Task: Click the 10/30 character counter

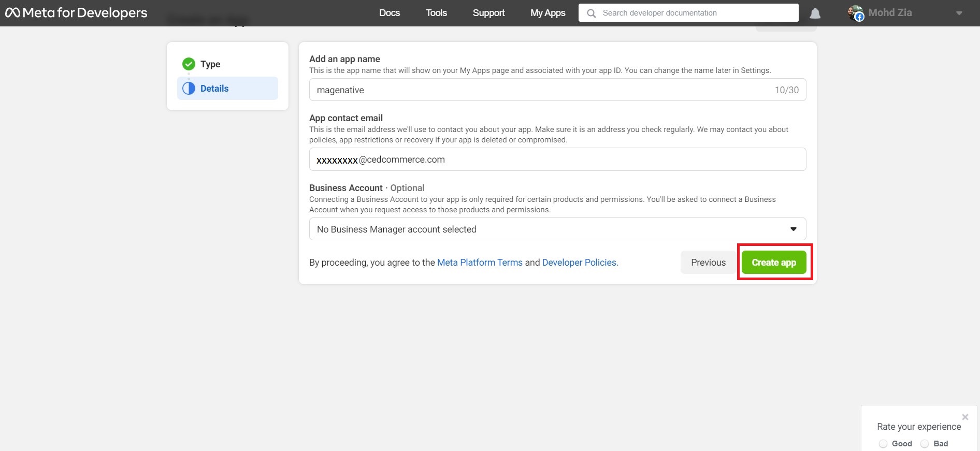Action: click(786, 90)
